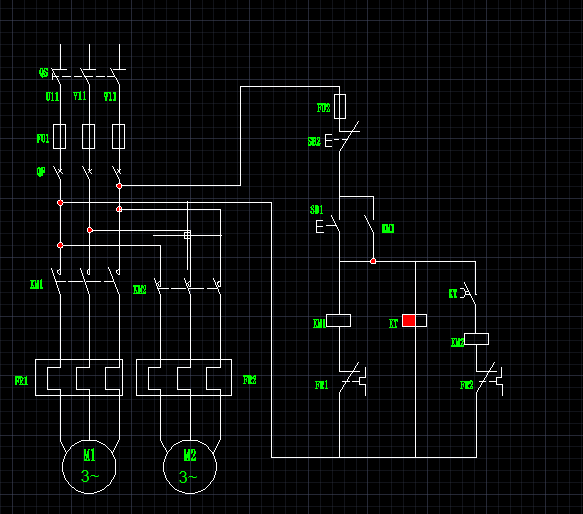The image size is (583, 514).
Task: Click the SB1 start button label
Action: 316,210
